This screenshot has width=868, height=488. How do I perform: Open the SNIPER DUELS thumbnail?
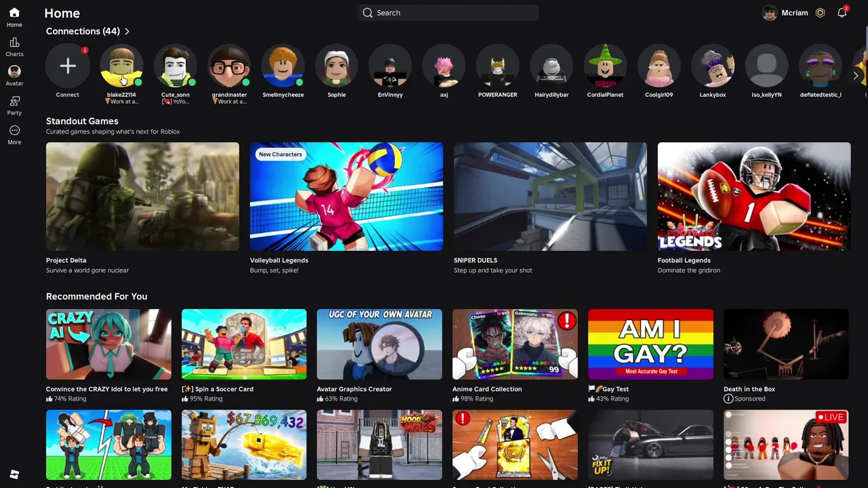[x=550, y=197]
